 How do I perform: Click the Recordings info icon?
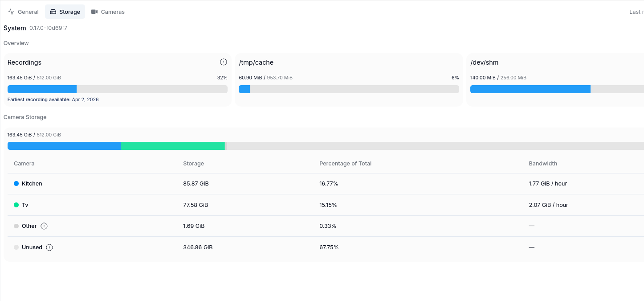pyautogui.click(x=224, y=62)
